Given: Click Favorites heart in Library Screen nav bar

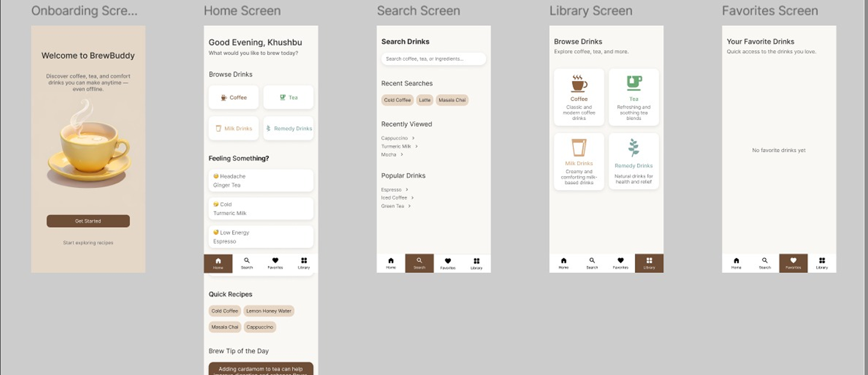Looking at the screenshot, I should tap(621, 261).
